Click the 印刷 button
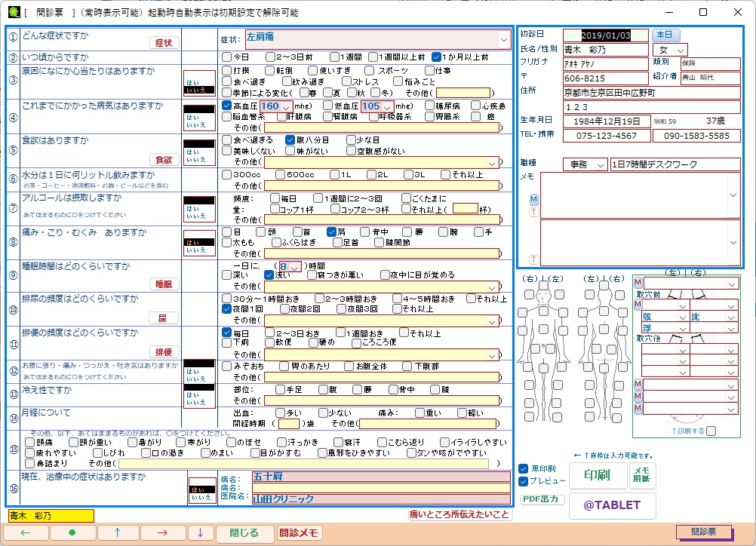 click(598, 475)
